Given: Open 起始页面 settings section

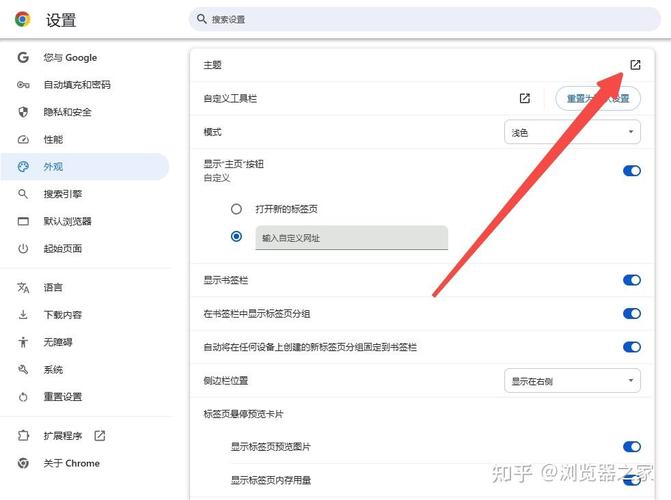Looking at the screenshot, I should coord(86,249).
